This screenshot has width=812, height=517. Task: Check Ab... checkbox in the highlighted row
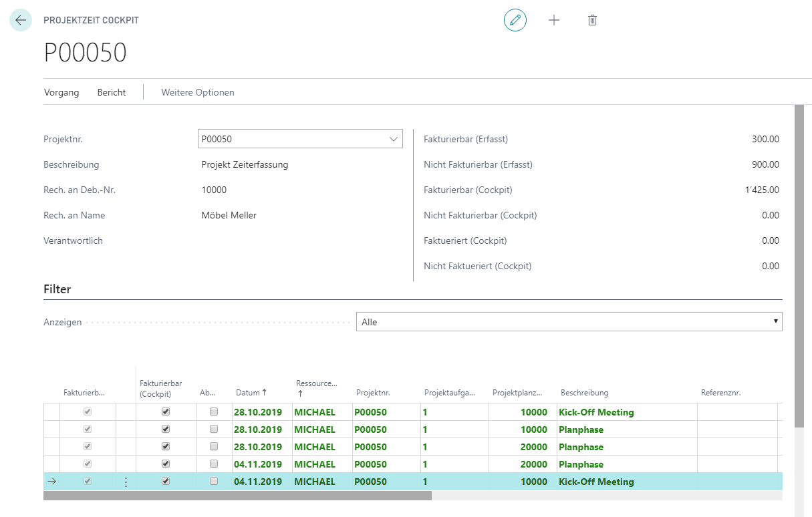[x=214, y=481]
